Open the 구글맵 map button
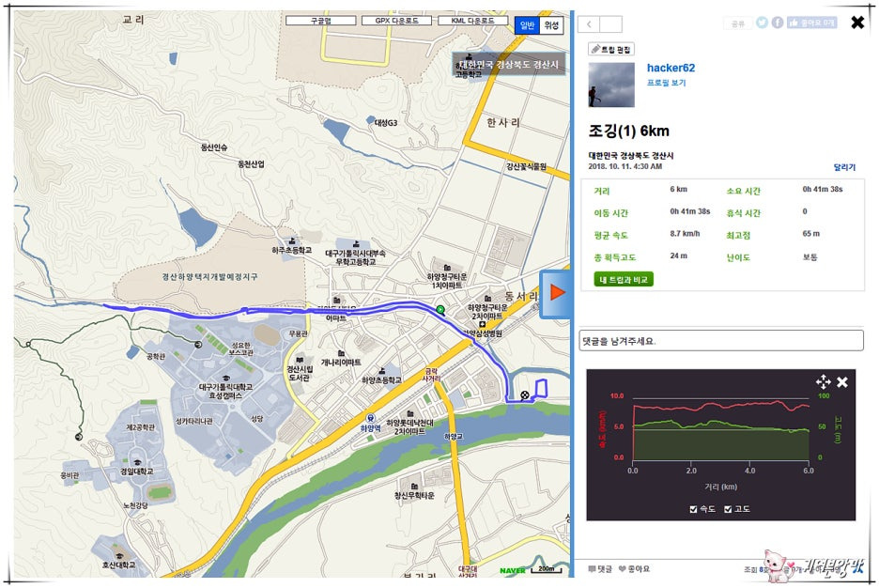This screenshot has height=588, width=879. point(320,21)
